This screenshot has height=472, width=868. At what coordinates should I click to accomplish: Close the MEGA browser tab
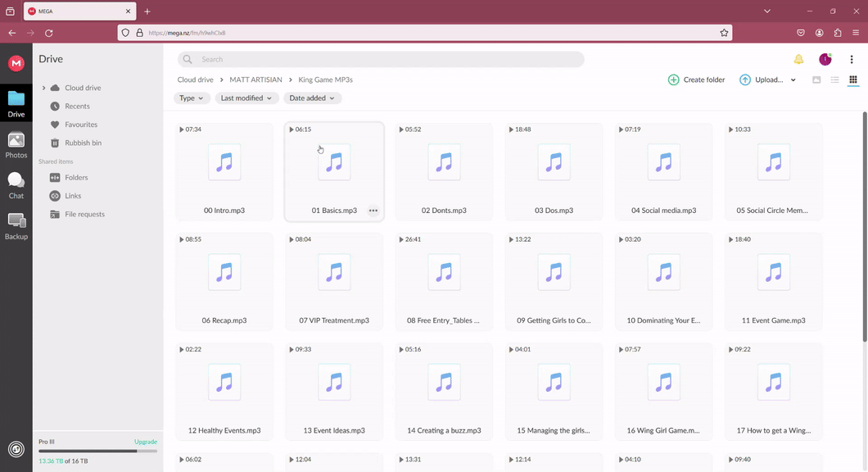pyautogui.click(x=128, y=11)
